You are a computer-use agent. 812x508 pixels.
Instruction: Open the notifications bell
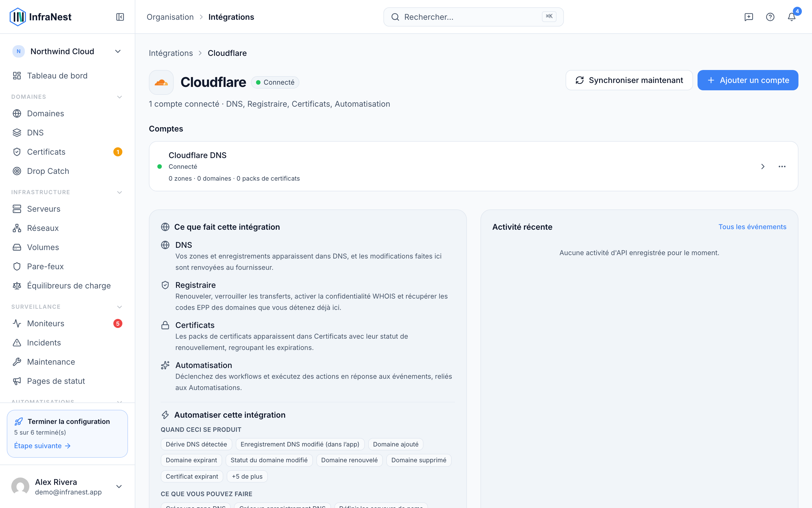(x=791, y=17)
